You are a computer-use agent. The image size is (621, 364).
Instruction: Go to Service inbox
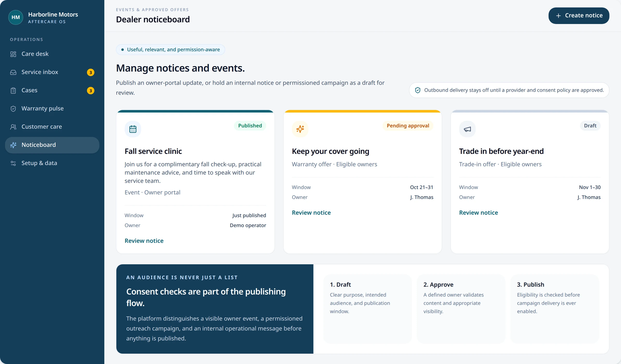[52, 72]
